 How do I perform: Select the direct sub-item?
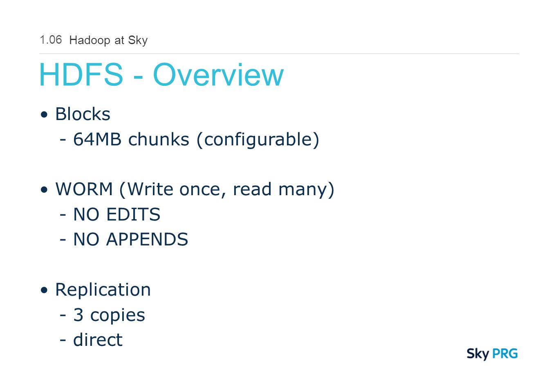[x=91, y=340]
